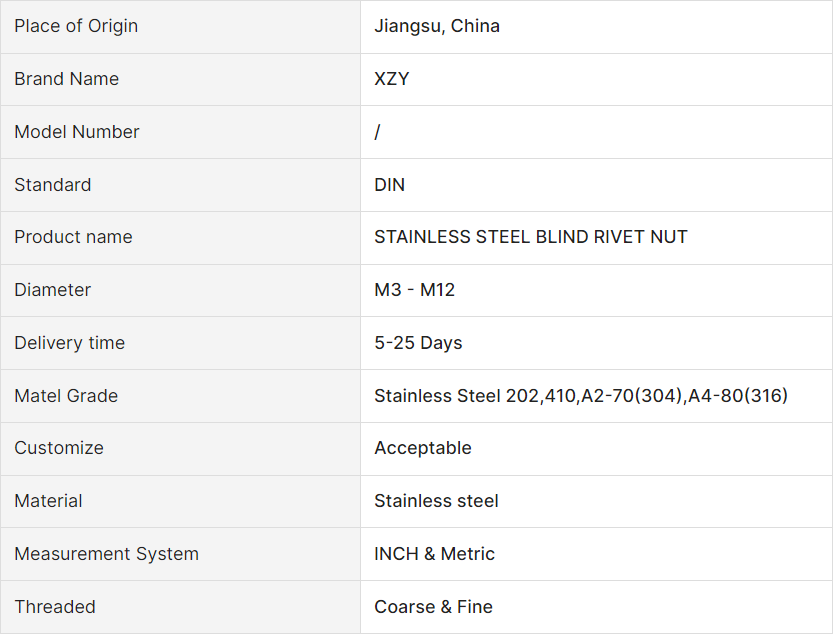Select the Jiangsu, China value
Viewport: 834px width, 634px height.
tap(437, 26)
